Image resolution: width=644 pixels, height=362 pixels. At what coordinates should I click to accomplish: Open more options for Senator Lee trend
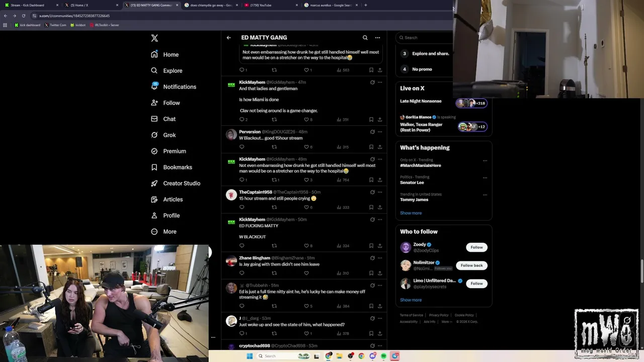click(485, 177)
